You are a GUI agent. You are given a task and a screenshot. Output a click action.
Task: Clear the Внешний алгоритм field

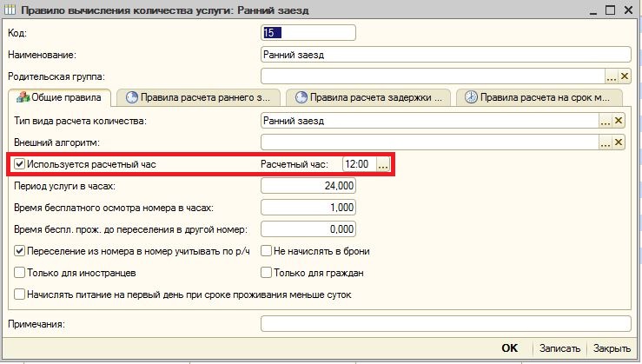(619, 142)
